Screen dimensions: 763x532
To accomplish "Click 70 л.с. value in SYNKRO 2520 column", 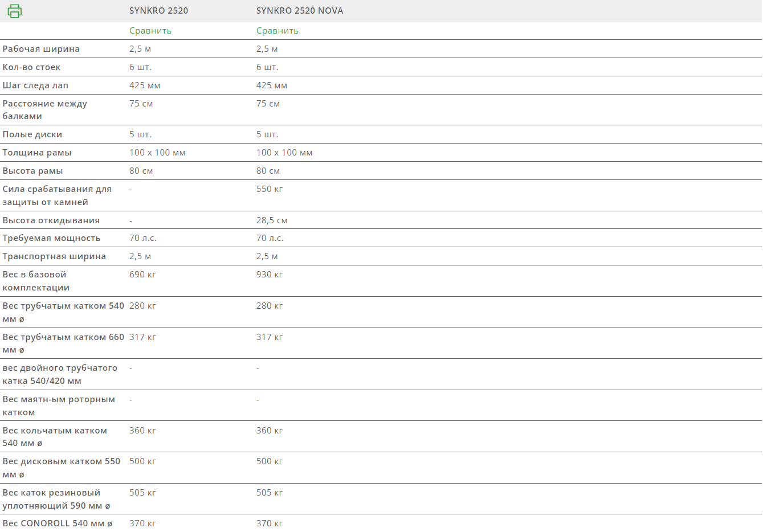I will pos(143,238).
